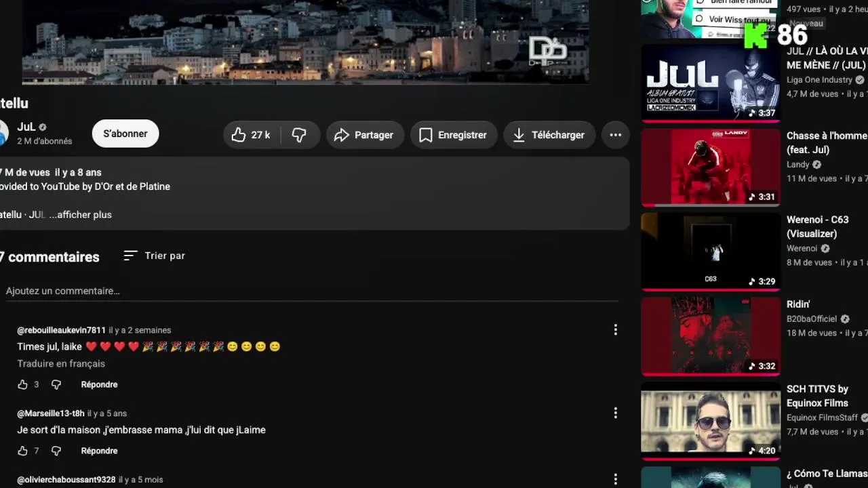Click 'il y a 5 mois' comment timestamp

click(x=141, y=480)
